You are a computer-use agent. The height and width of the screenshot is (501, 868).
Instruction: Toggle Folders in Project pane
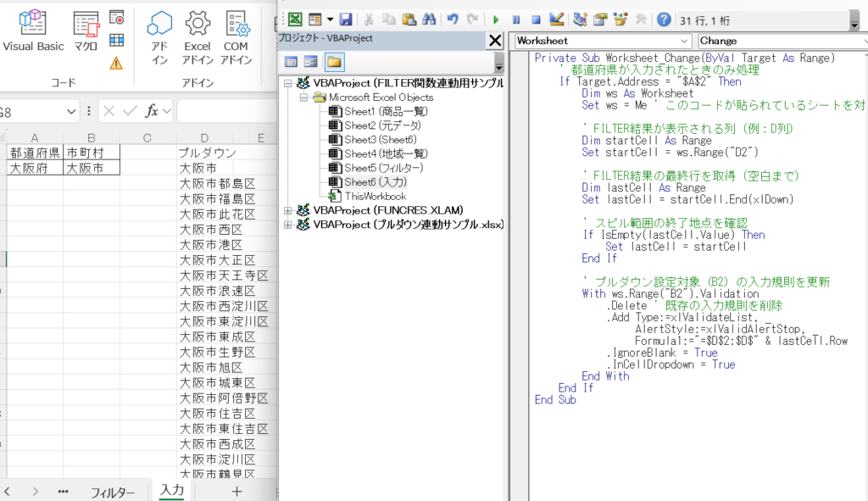pyautogui.click(x=334, y=61)
